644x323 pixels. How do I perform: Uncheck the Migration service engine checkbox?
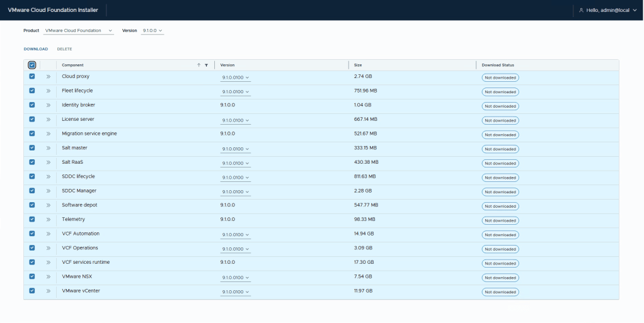[x=32, y=133]
